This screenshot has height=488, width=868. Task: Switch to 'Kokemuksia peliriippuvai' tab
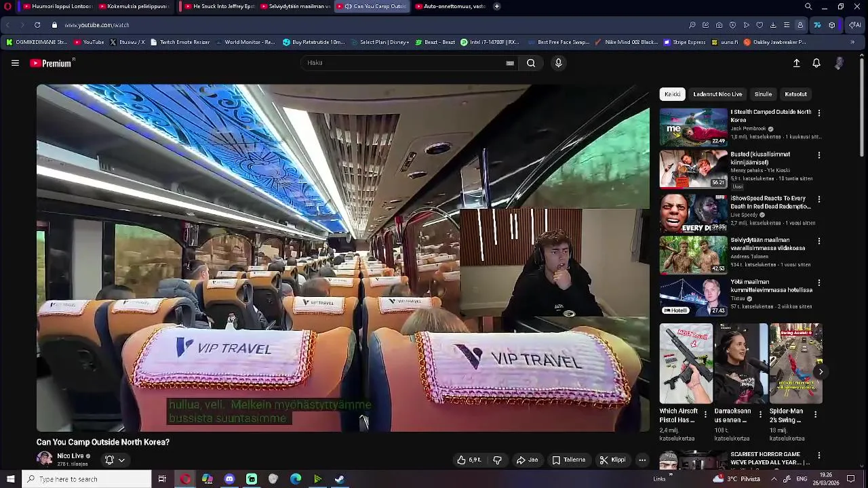click(133, 7)
